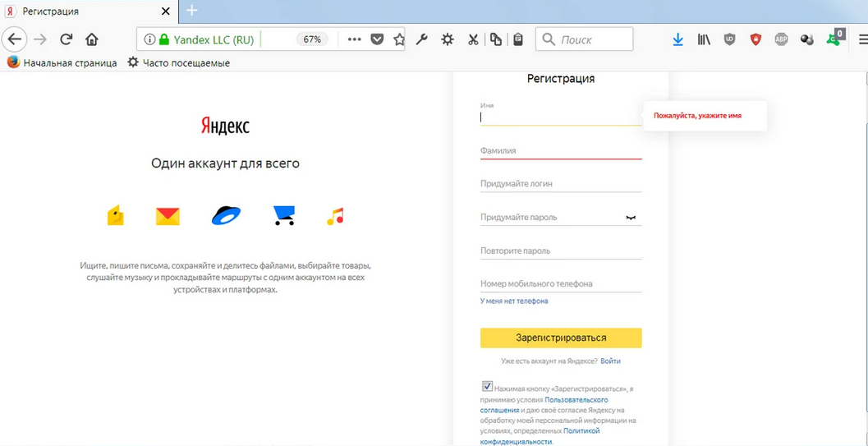Click the Yandex Market cart icon

(284, 215)
